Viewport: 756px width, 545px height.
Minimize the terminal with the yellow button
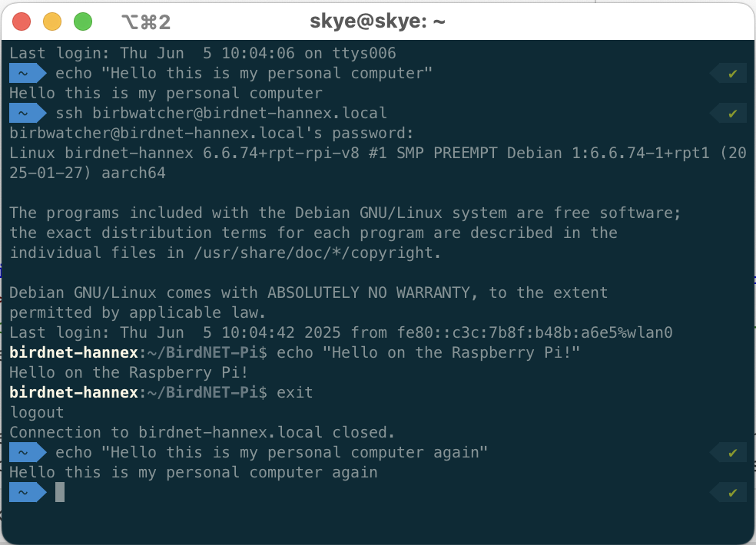52,21
